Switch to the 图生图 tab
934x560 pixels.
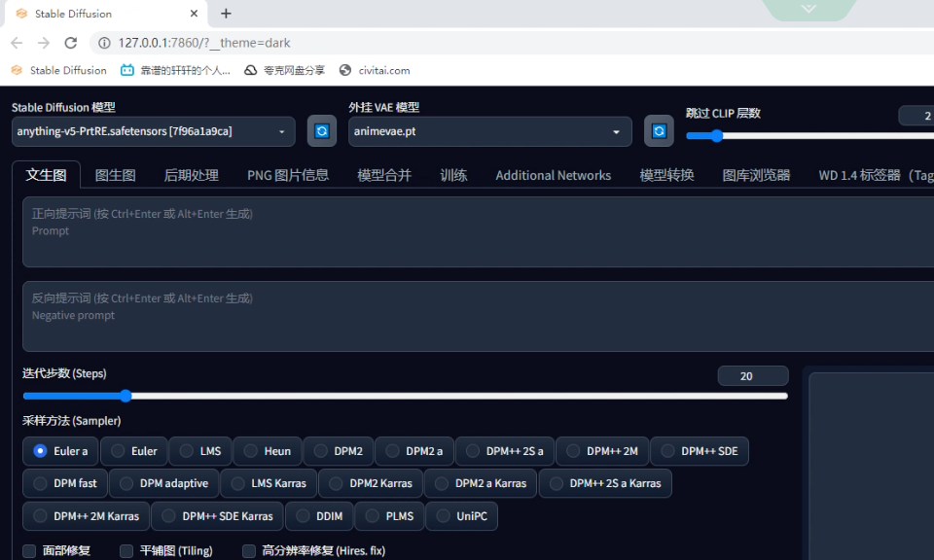pyautogui.click(x=114, y=175)
